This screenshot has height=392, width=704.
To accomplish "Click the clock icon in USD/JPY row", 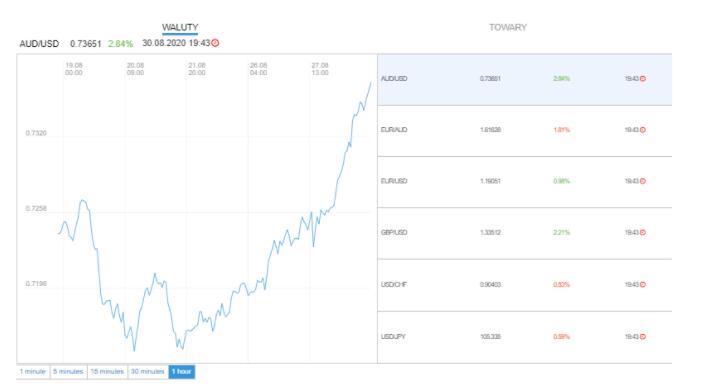I will 643,337.
